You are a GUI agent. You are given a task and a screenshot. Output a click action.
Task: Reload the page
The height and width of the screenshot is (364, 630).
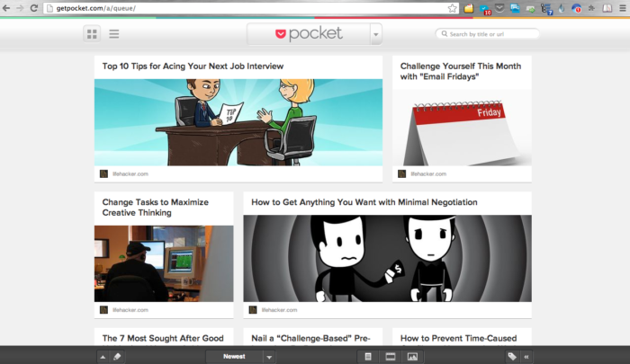33,8
